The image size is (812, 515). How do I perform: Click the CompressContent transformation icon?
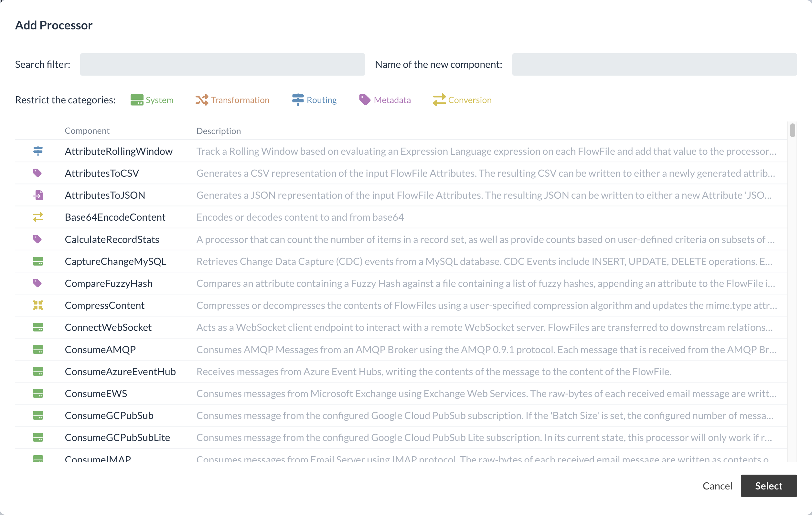point(38,305)
